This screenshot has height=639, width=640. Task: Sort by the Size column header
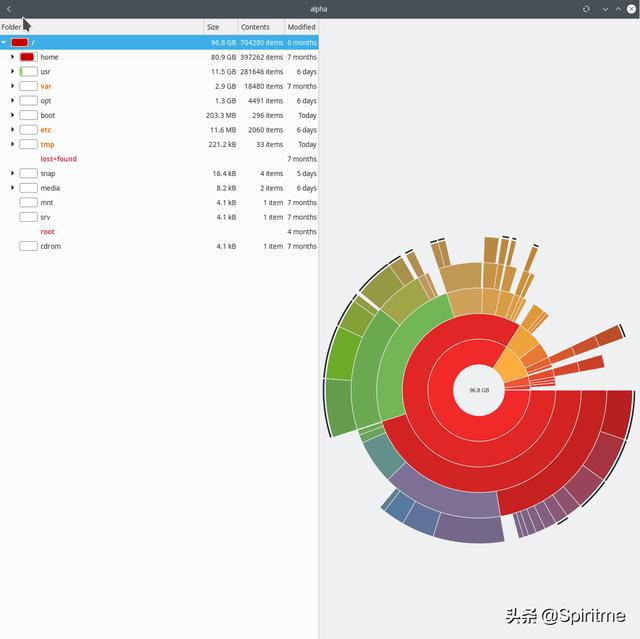[x=221, y=27]
